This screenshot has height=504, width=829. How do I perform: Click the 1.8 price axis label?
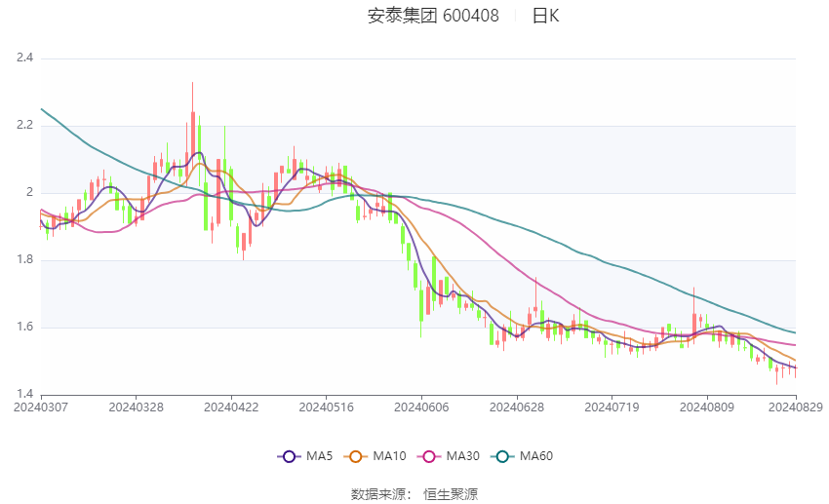[24, 259]
